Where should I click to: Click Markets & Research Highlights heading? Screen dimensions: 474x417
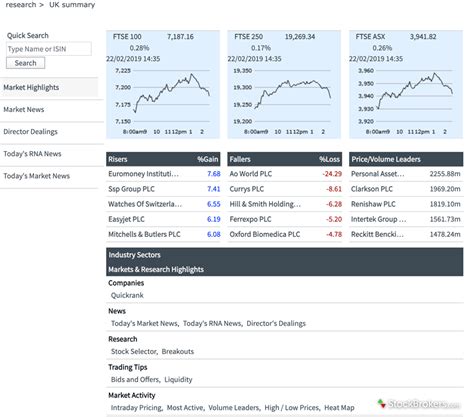[156, 270]
